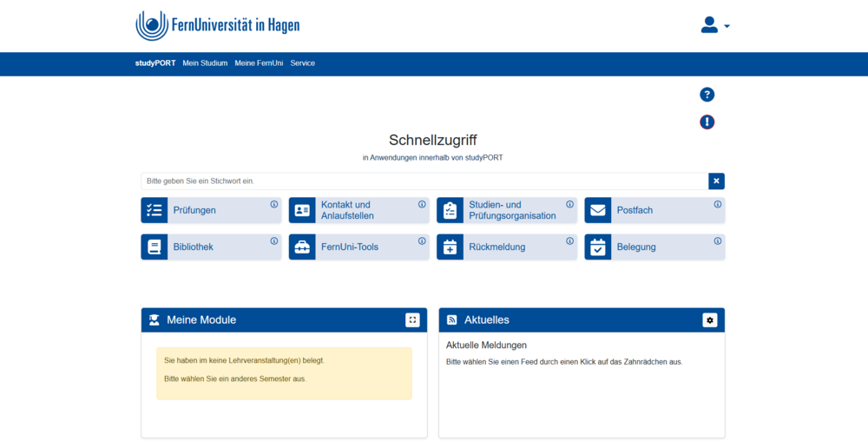Click the Studien- und Prüfungsorganisation clipboard icon
Viewport: 868px width, 441px height.
(x=450, y=210)
